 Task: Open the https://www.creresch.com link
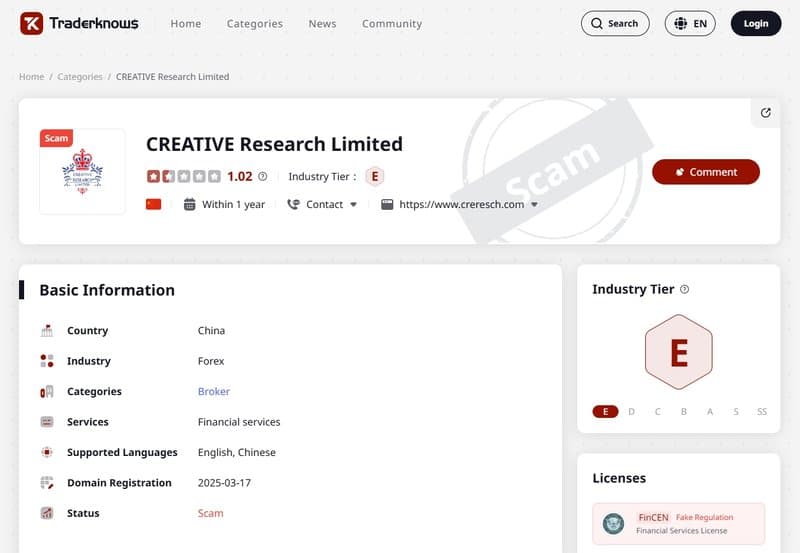[x=461, y=205]
